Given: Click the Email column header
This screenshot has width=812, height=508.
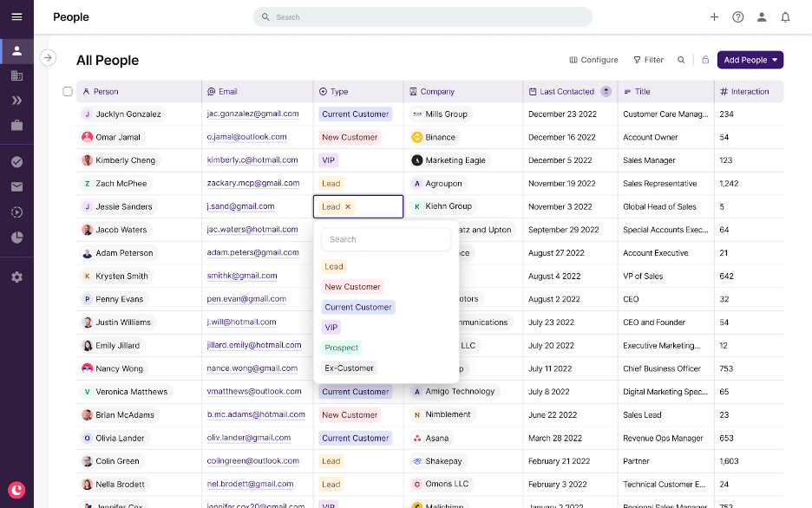Looking at the screenshot, I should (x=258, y=92).
